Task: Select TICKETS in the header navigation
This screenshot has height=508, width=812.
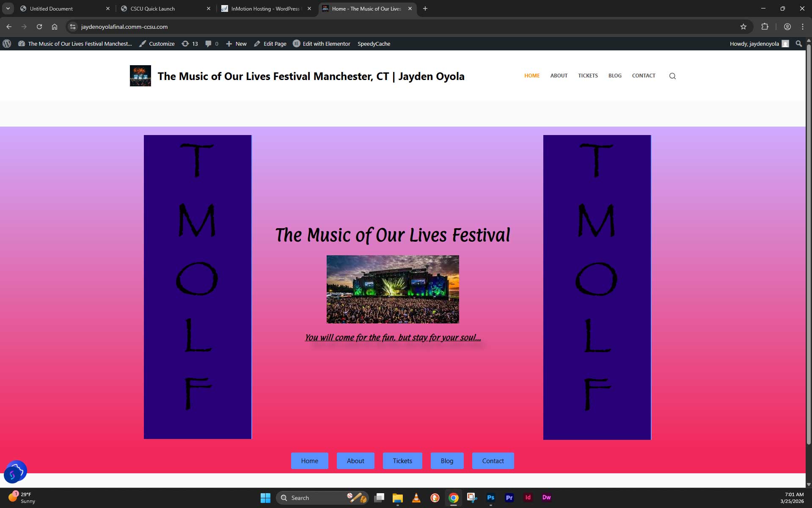Action: tap(588, 76)
